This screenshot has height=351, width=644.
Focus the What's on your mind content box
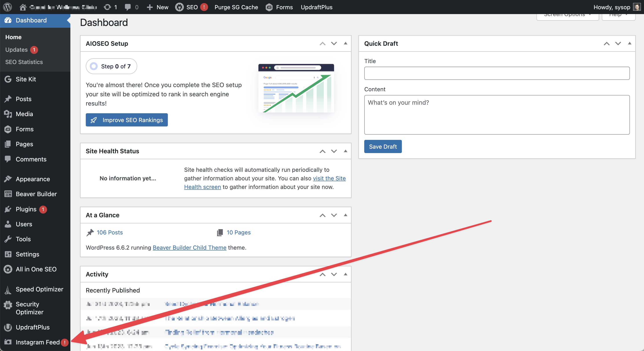pos(497,115)
